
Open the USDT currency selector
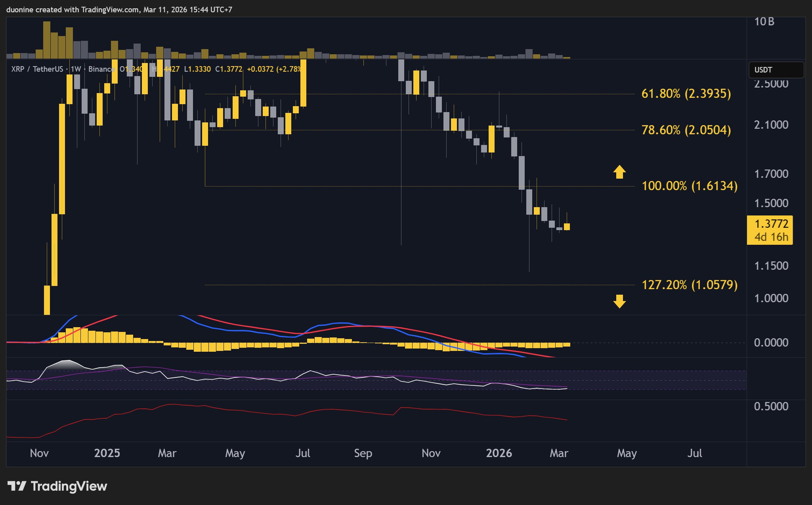coord(776,70)
